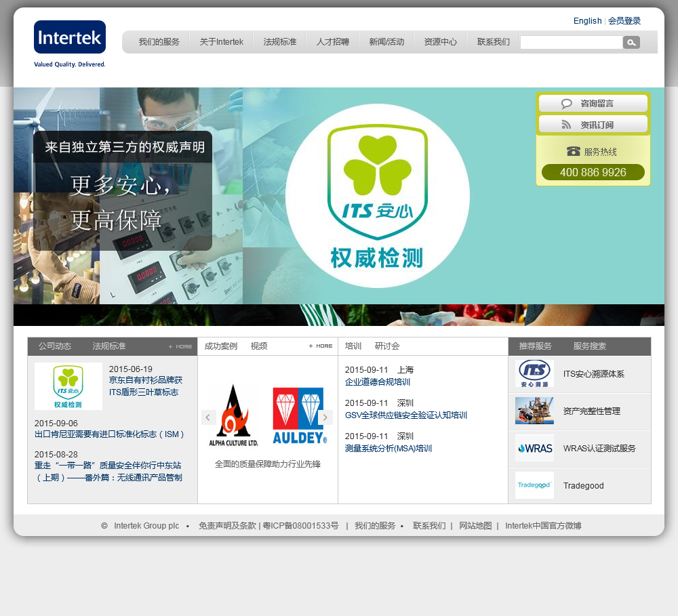Image resolution: width=678 pixels, height=616 pixels.
Task: Select the 法规标准 tab in news panel
Action: pos(109,346)
